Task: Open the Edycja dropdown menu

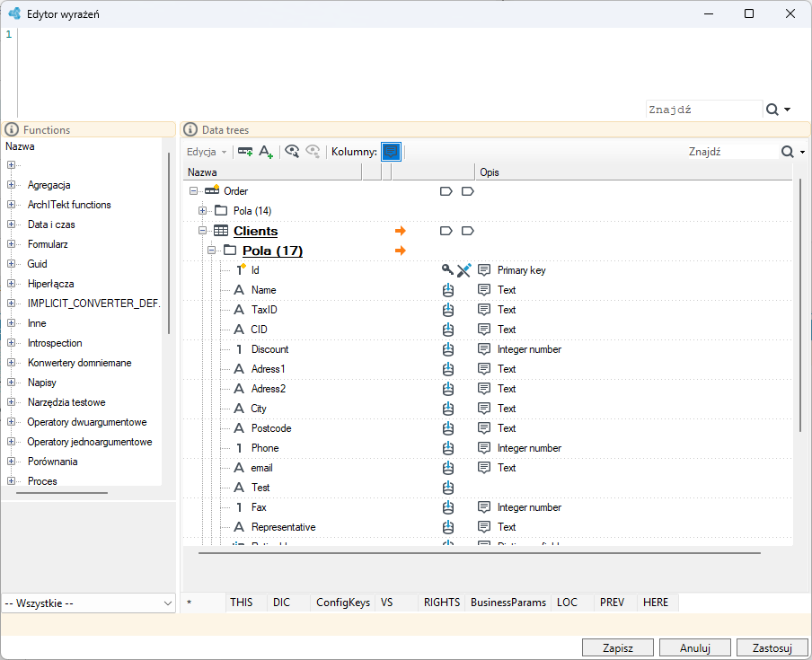Action: pyautogui.click(x=207, y=152)
